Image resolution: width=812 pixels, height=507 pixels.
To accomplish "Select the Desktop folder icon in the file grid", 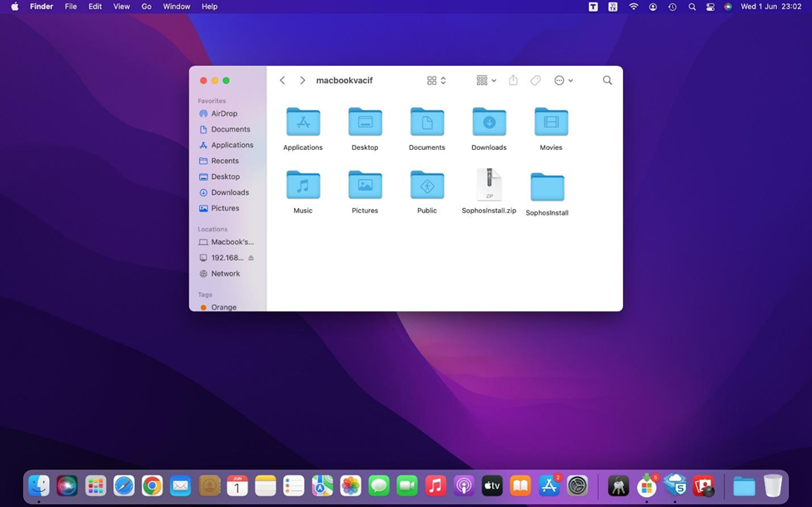I will [365, 122].
